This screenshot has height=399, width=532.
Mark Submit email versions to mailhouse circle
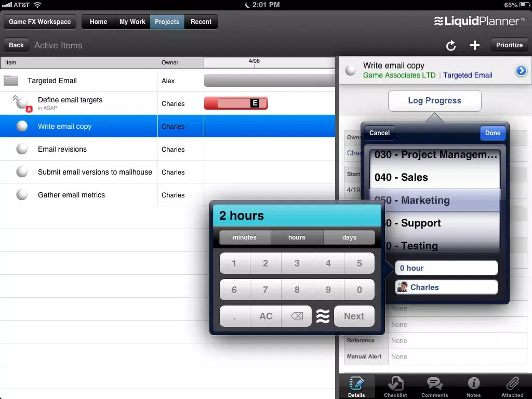(22, 171)
